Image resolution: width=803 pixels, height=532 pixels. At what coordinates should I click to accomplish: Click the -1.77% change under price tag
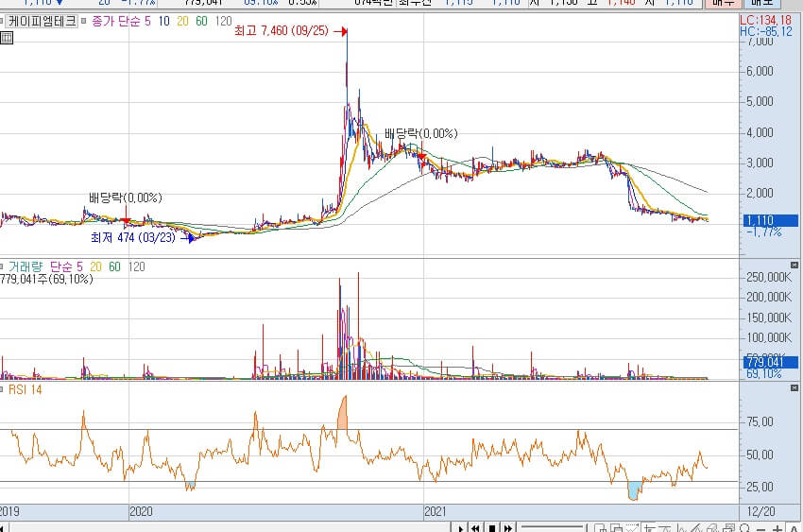764,232
